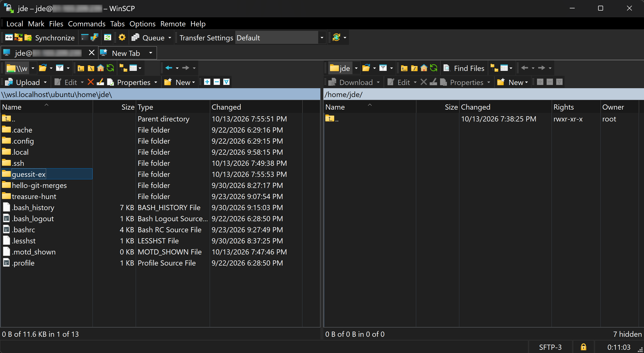Open the Remote menu

click(x=173, y=24)
